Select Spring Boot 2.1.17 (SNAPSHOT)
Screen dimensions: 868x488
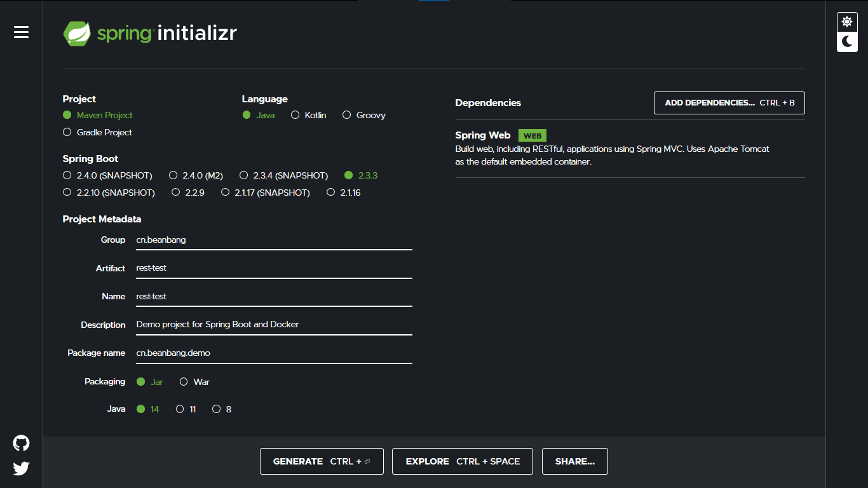pos(266,193)
